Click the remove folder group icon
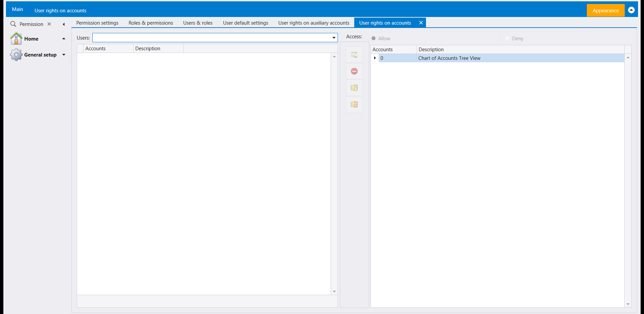 point(354,104)
